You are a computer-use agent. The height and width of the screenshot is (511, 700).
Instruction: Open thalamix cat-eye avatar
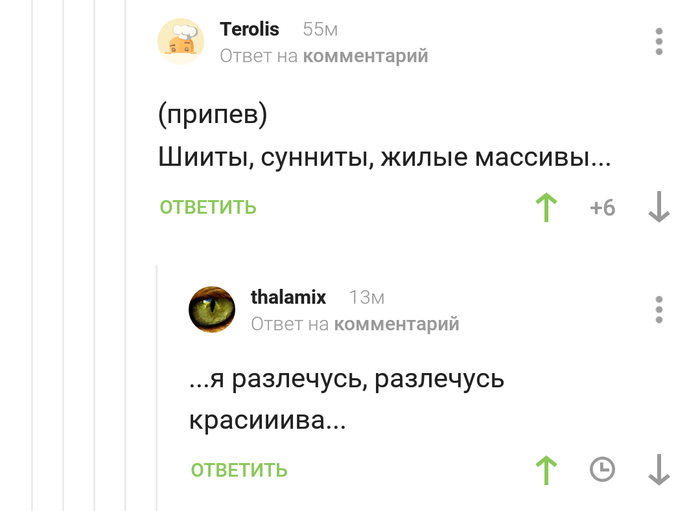pyautogui.click(x=212, y=309)
